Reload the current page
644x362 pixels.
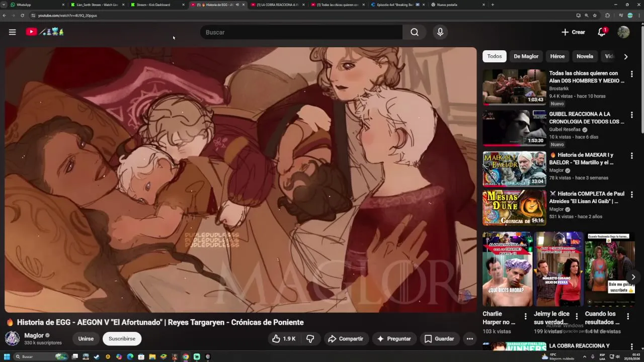[22, 16]
